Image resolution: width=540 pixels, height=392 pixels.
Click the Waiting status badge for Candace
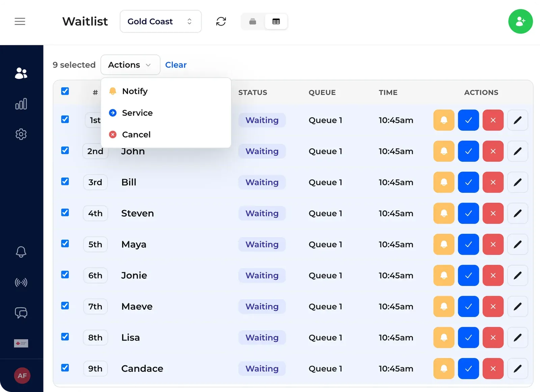click(x=262, y=369)
